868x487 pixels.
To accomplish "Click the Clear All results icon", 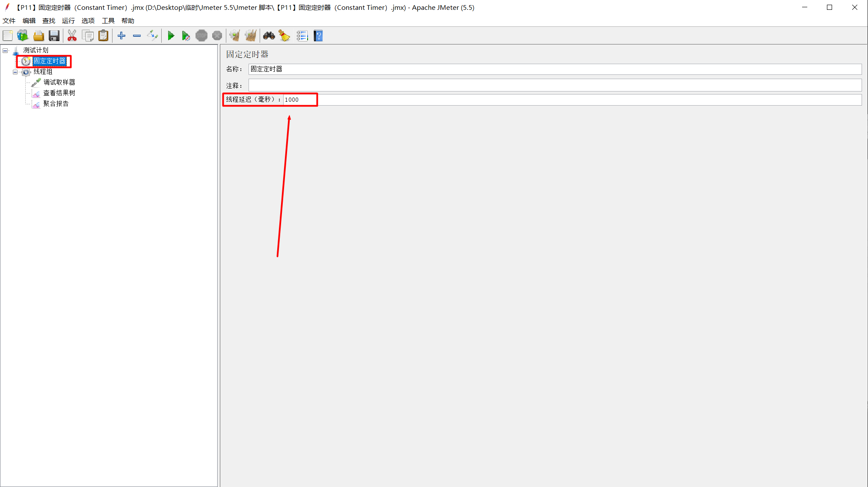I will [x=251, y=36].
